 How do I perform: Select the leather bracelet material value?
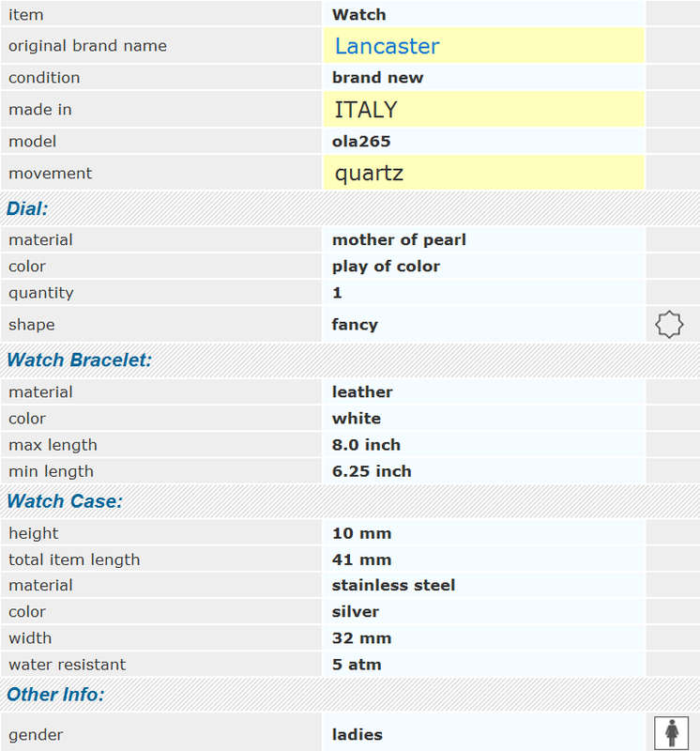(362, 391)
